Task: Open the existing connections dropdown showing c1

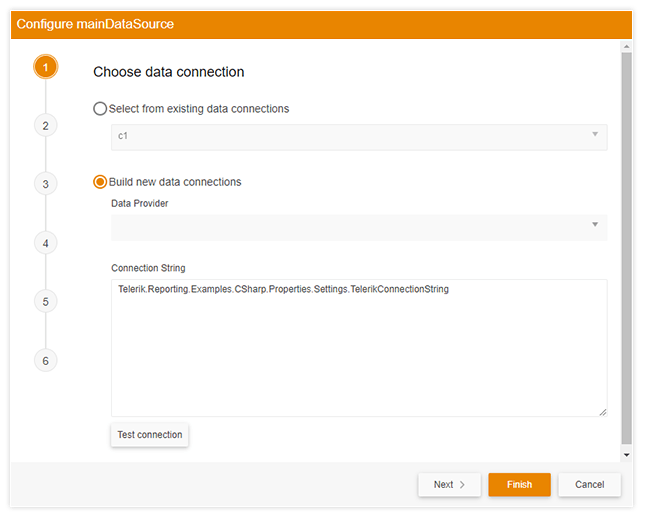Action: (359, 137)
